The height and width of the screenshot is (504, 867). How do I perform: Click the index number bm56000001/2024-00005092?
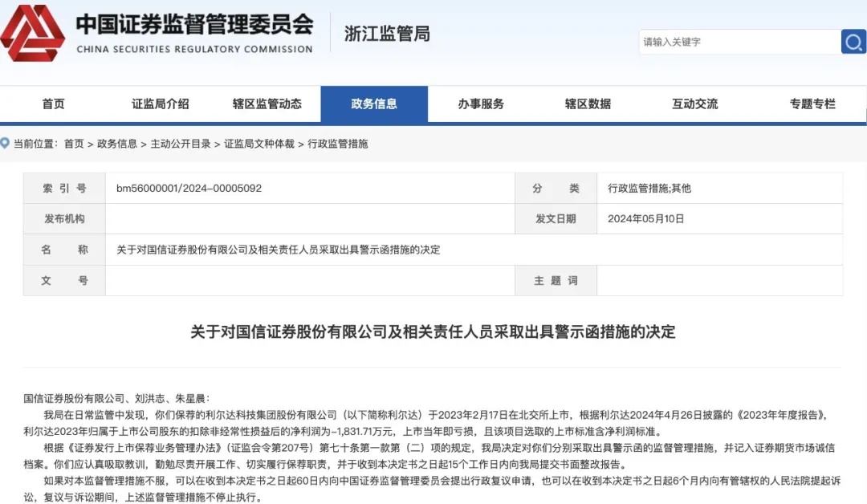pyautogui.click(x=189, y=189)
